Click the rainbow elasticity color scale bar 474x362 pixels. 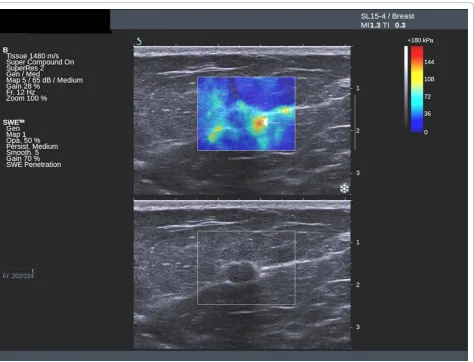tap(417, 89)
